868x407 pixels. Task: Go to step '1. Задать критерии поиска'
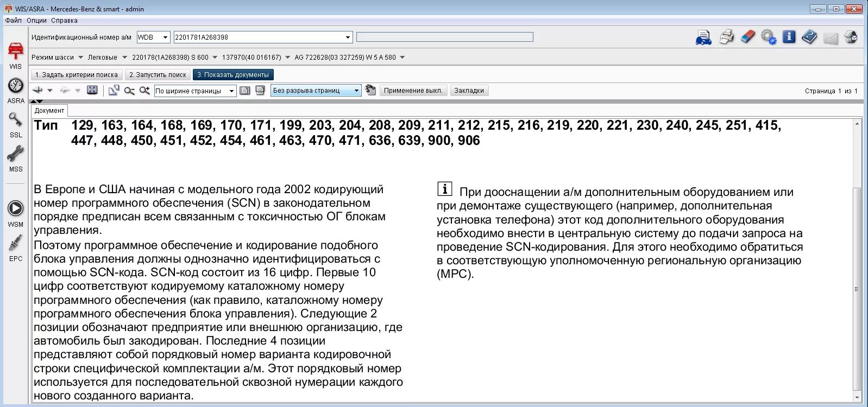pos(77,75)
